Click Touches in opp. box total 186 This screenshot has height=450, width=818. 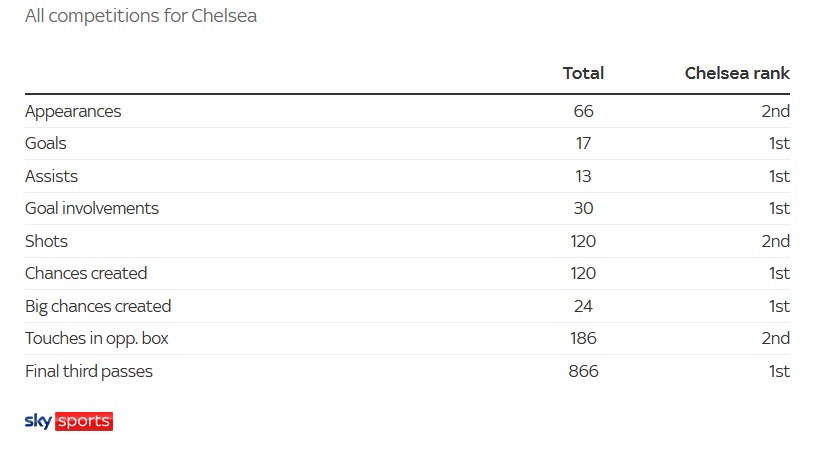[583, 338]
